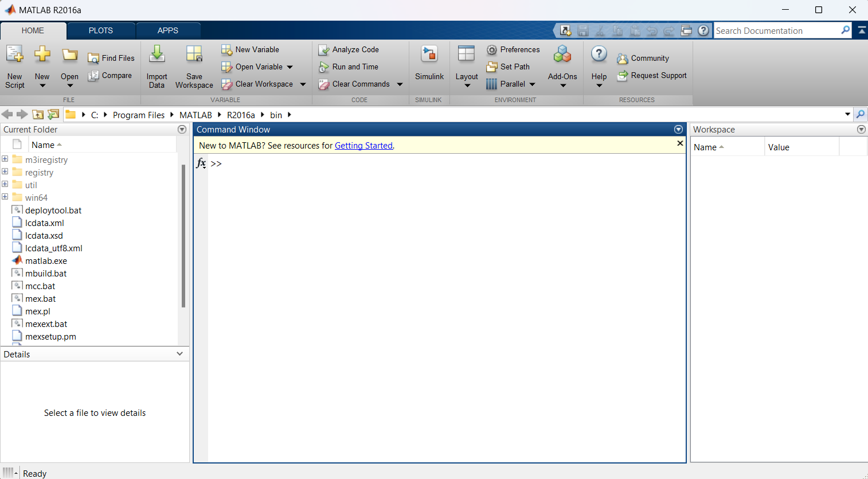The image size is (868, 479).
Task: Close the New to MATLAB banner
Action: click(x=680, y=143)
